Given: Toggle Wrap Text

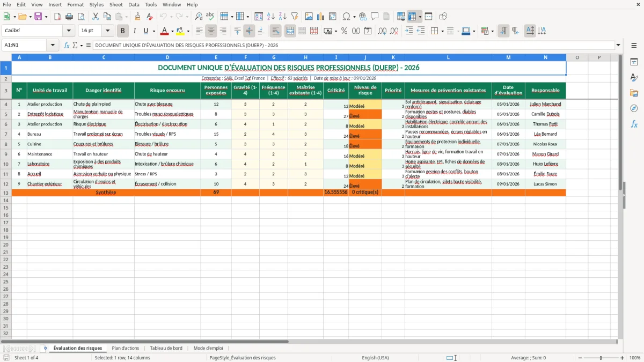Looking at the screenshot, I should [275, 31].
